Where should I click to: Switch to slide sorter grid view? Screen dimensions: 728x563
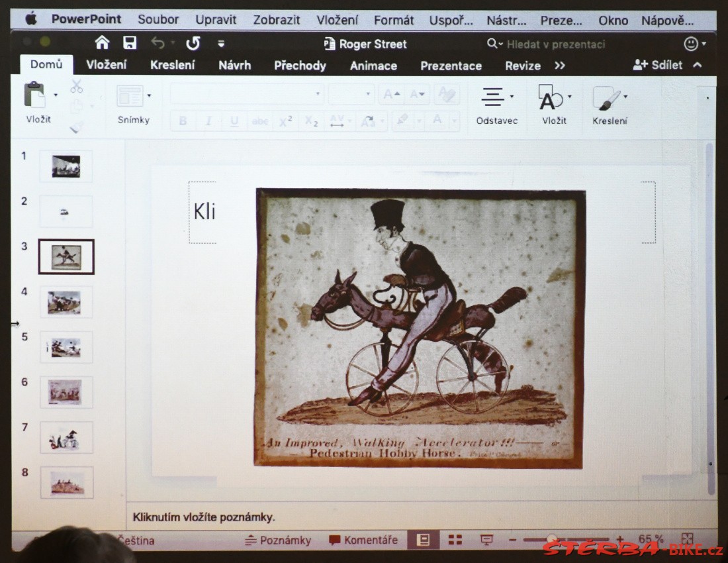coord(455,540)
